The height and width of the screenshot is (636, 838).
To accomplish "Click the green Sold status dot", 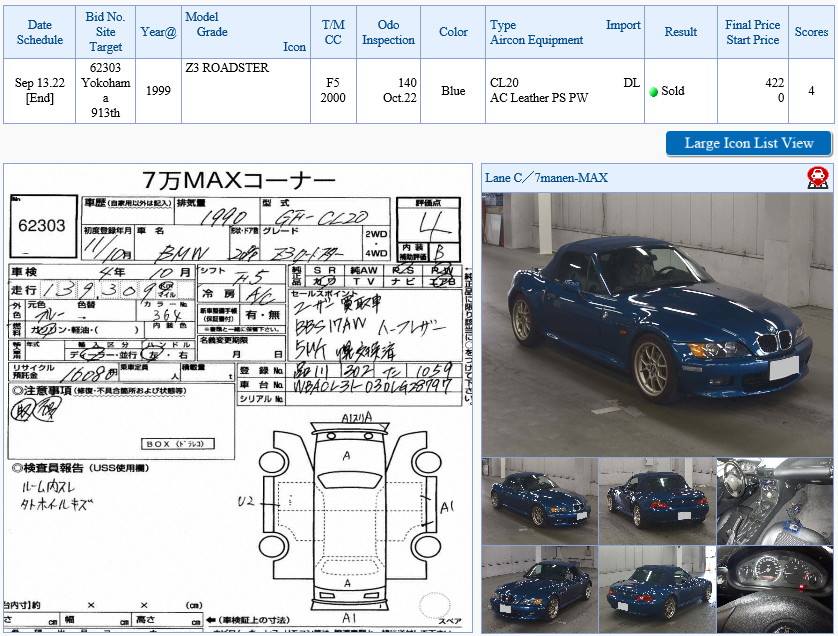I will pos(653,92).
